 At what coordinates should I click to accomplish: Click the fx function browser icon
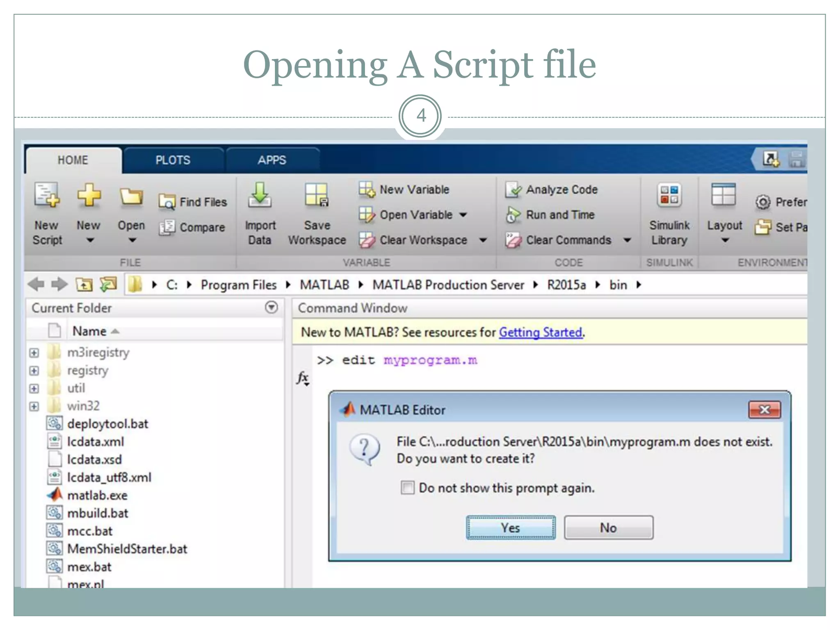303,378
